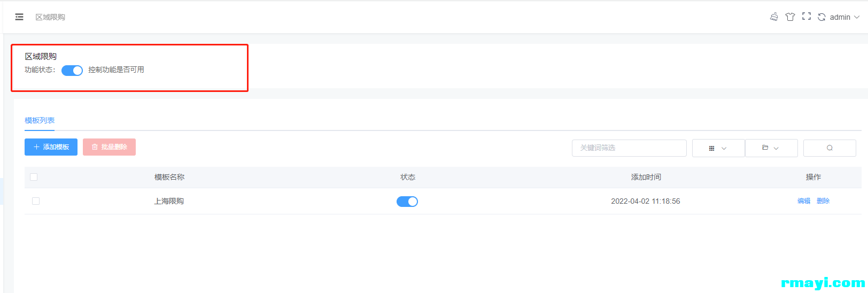
Task: Click the 区域限购 breadcrumb title
Action: pyautogui.click(x=50, y=17)
